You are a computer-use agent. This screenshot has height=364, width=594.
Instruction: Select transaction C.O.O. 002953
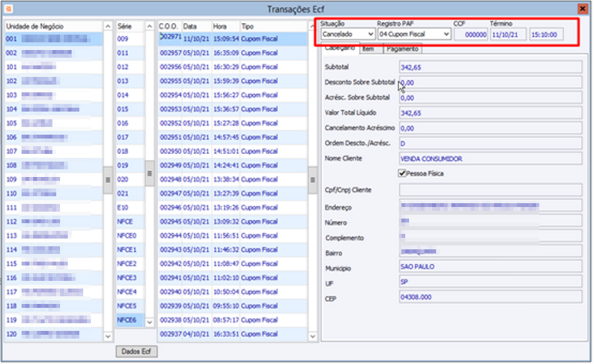232,109
